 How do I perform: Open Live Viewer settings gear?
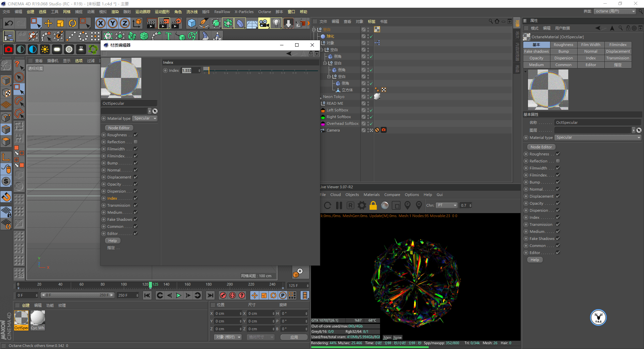point(362,205)
